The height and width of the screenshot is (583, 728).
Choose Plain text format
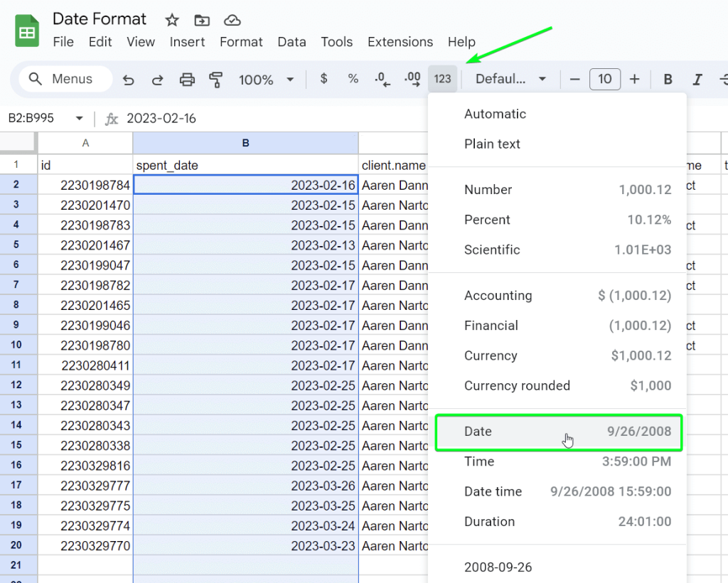[557, 144]
